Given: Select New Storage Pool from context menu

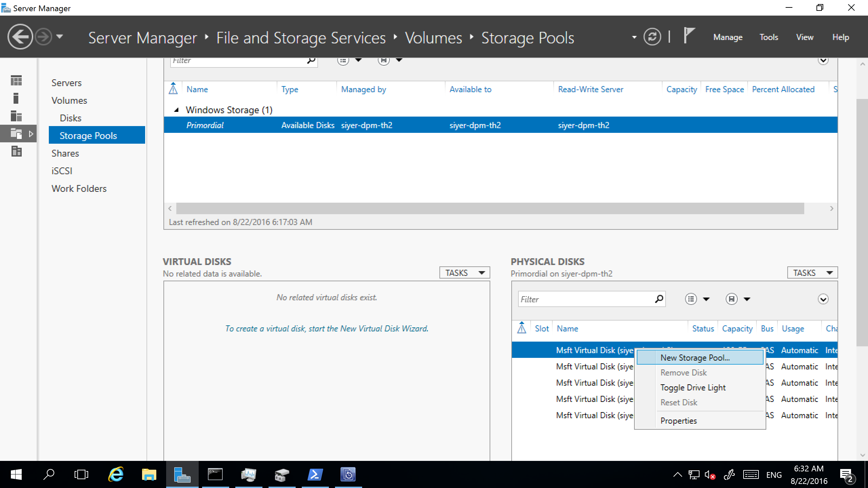Looking at the screenshot, I should [x=695, y=358].
